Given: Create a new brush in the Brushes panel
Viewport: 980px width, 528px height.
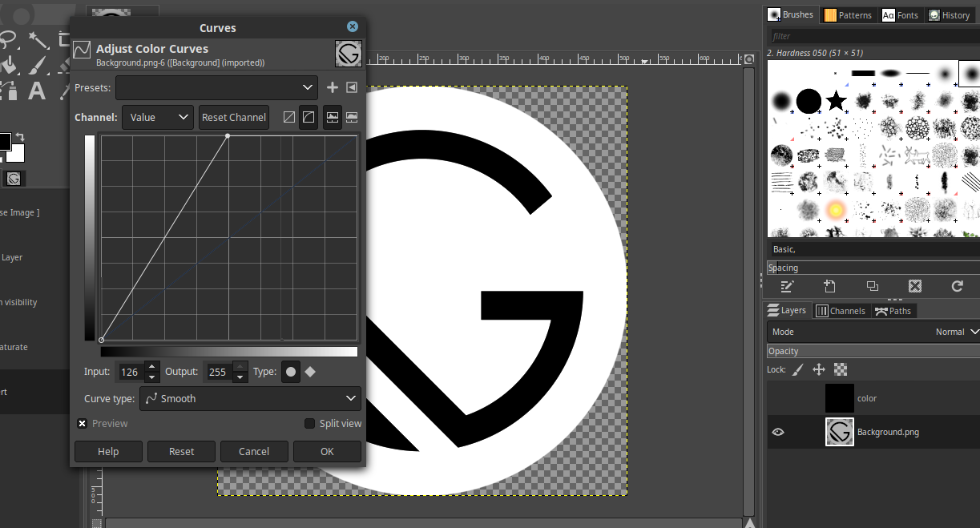Looking at the screenshot, I should pyautogui.click(x=829, y=286).
